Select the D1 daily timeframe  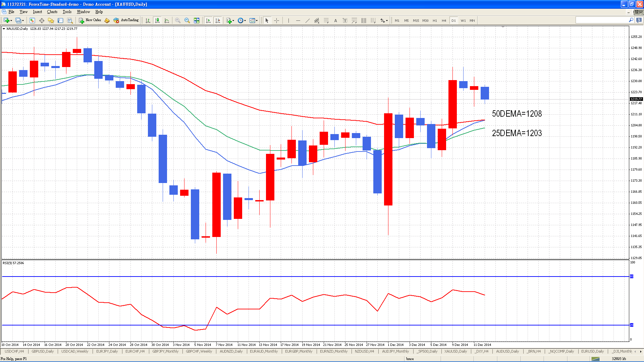453,20
